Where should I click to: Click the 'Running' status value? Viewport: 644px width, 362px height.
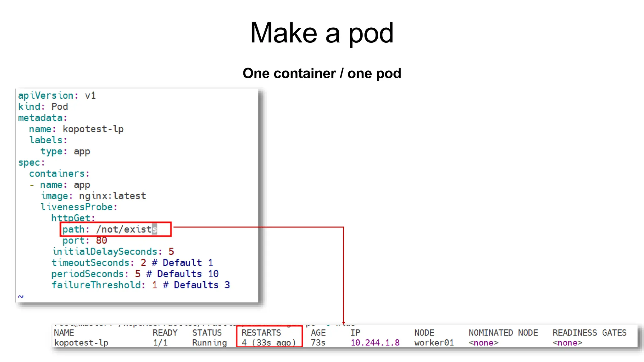209,343
